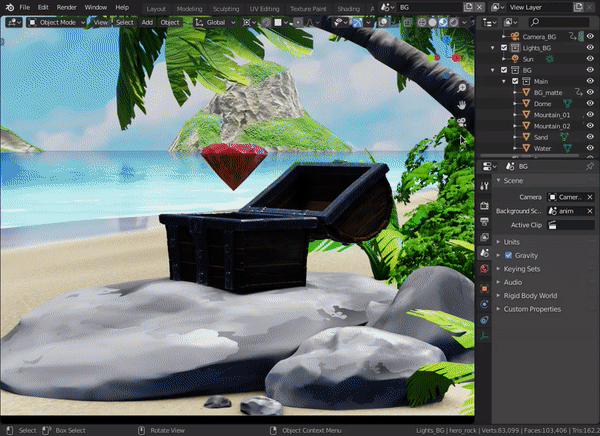Screen dimensions: 600x436
Task: Switch to the Shading workspace tab
Action: [348, 8]
